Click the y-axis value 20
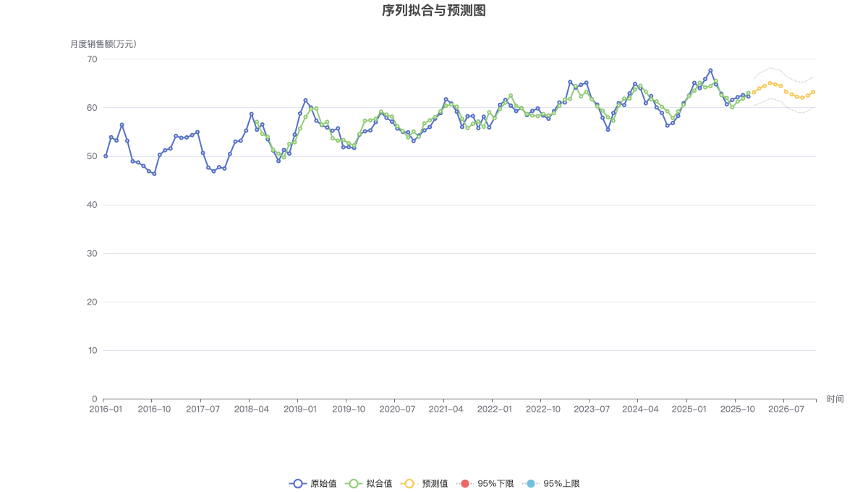 [x=93, y=302]
